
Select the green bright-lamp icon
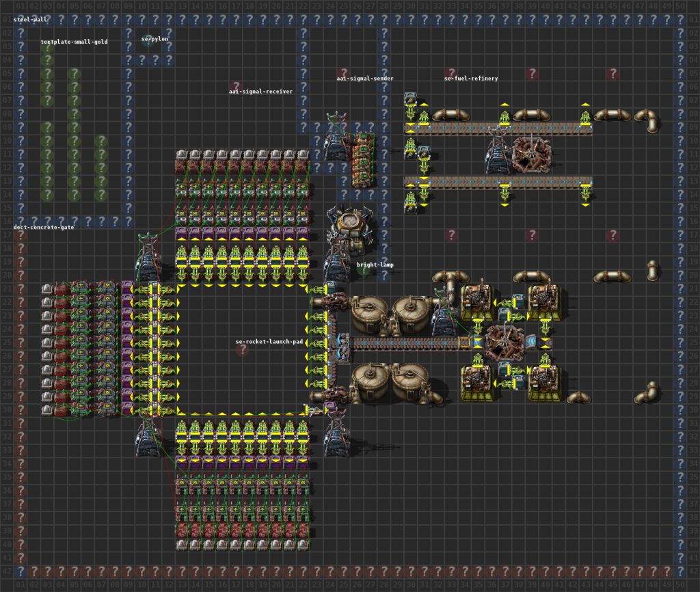tap(364, 271)
